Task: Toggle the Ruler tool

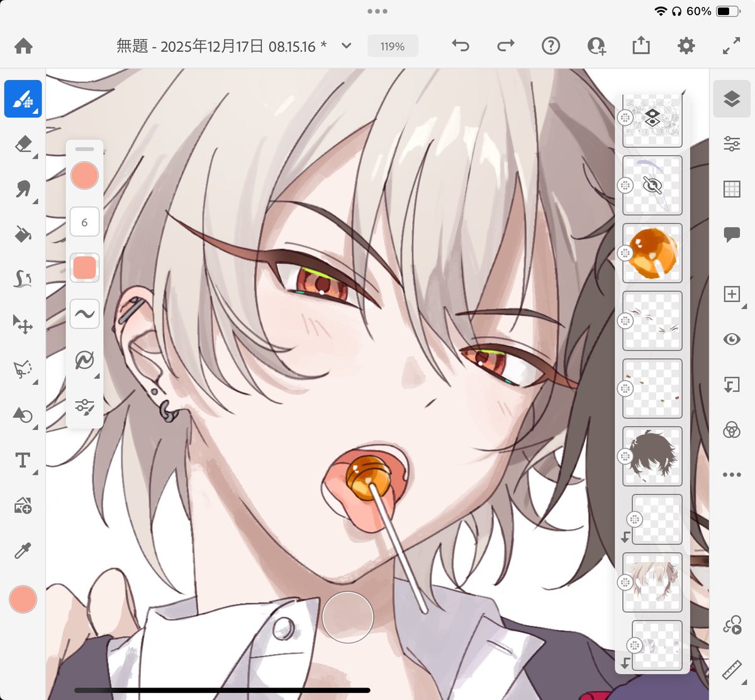Action: pos(732,670)
